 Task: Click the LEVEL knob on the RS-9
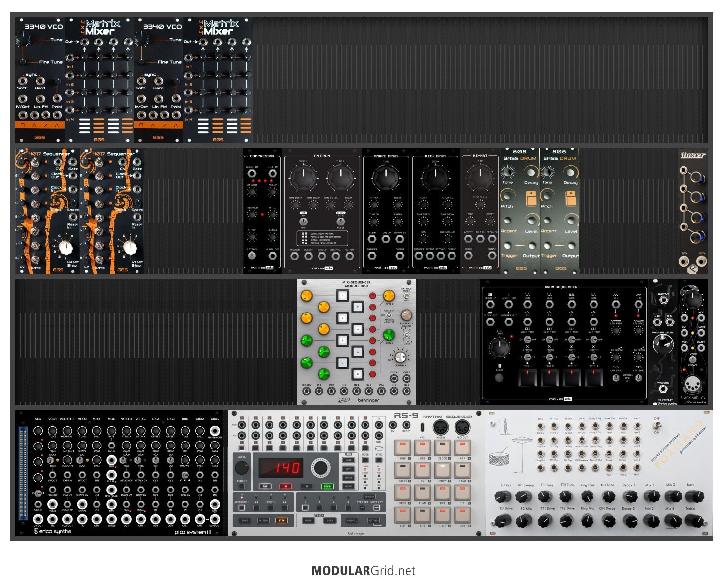click(242, 468)
